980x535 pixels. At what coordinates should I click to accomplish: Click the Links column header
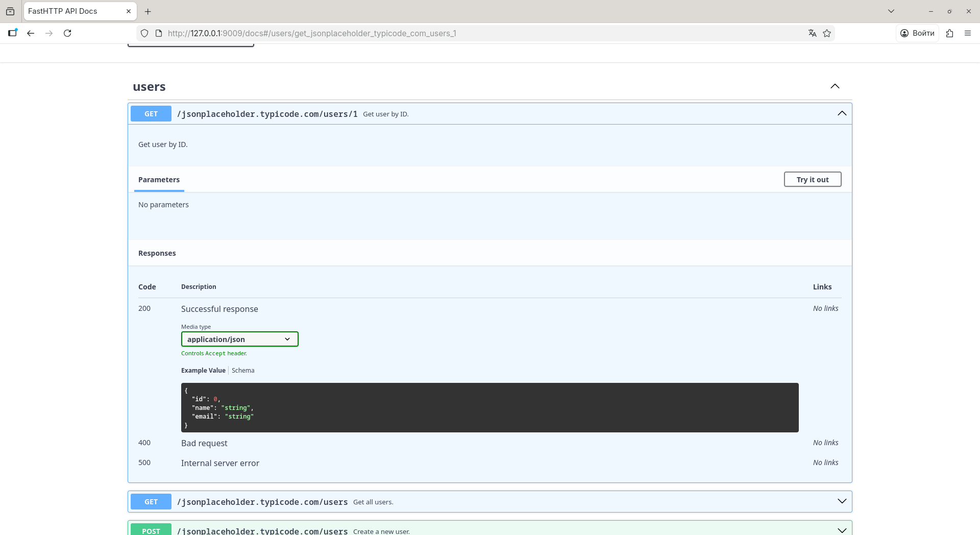click(x=822, y=287)
